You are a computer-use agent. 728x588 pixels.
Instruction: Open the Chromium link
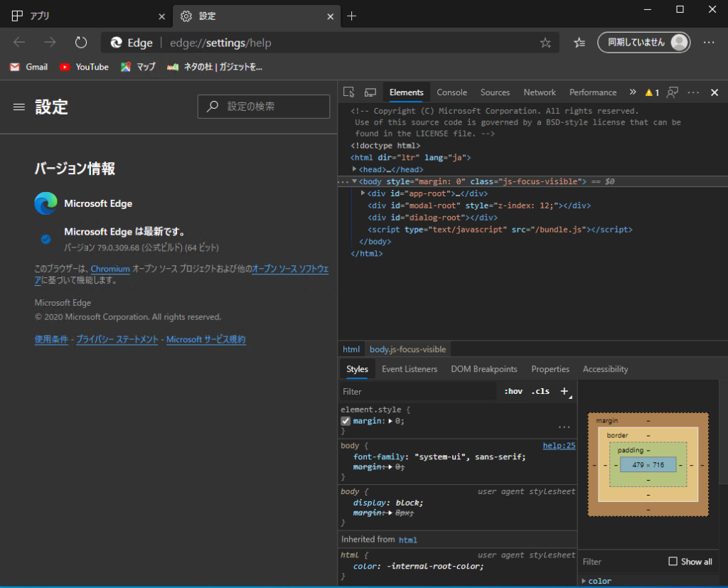point(110,269)
